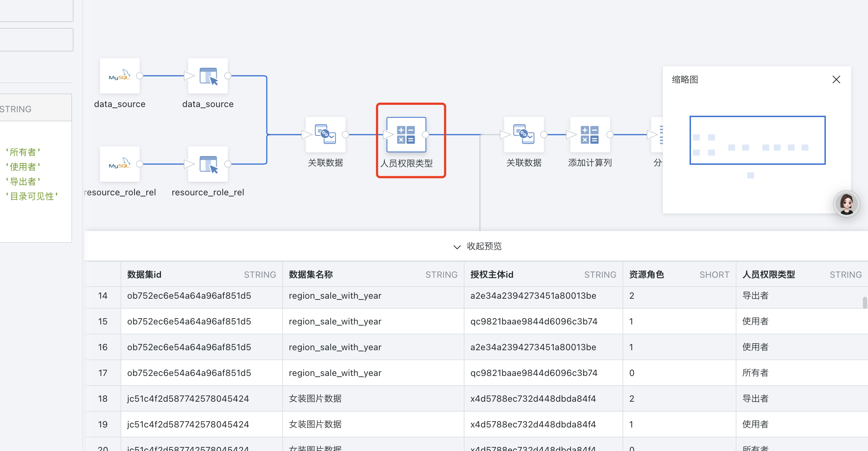
Task: Select the second 关联数据 join node
Action: click(524, 135)
